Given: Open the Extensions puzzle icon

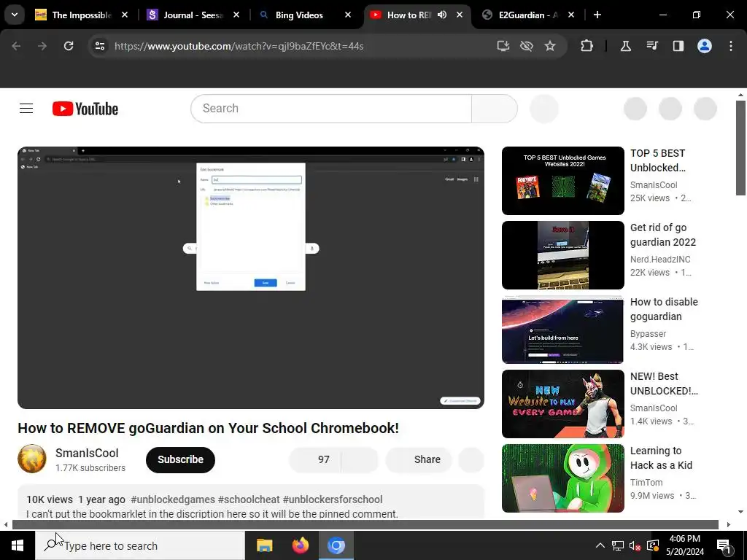Looking at the screenshot, I should coord(587,46).
